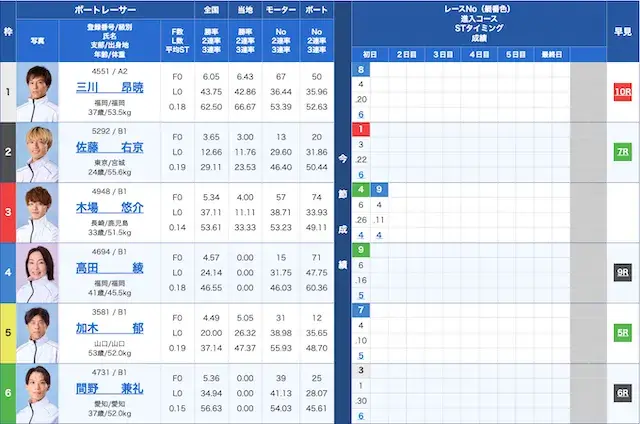This screenshot has height=424, width=640.
Task: Click green race number 9 cell for lane 4
Action: (361, 250)
